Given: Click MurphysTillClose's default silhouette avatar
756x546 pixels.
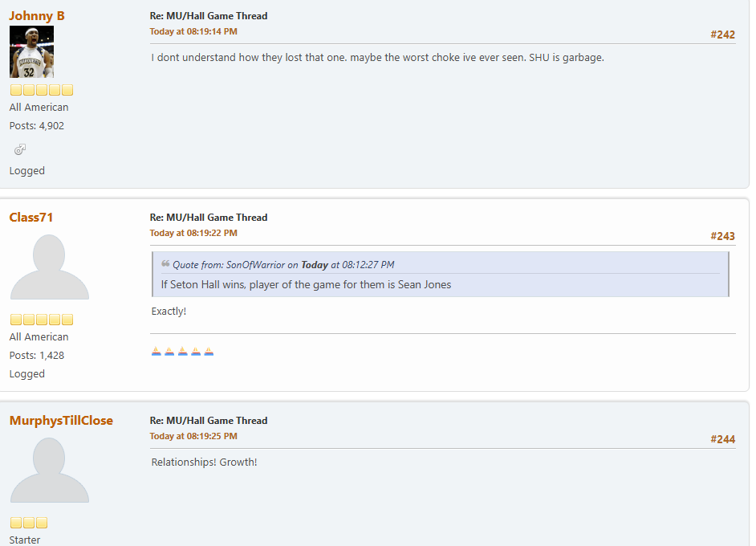Looking at the screenshot, I should click(x=49, y=470).
